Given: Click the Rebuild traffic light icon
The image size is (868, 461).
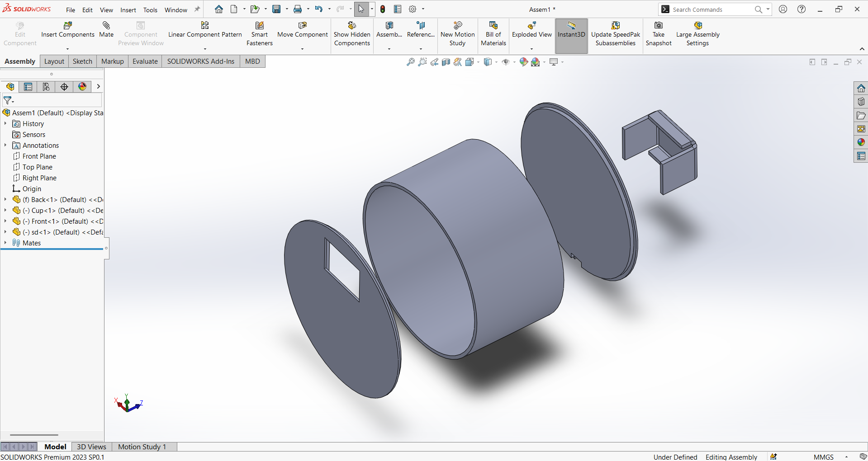Looking at the screenshot, I should tap(383, 9).
